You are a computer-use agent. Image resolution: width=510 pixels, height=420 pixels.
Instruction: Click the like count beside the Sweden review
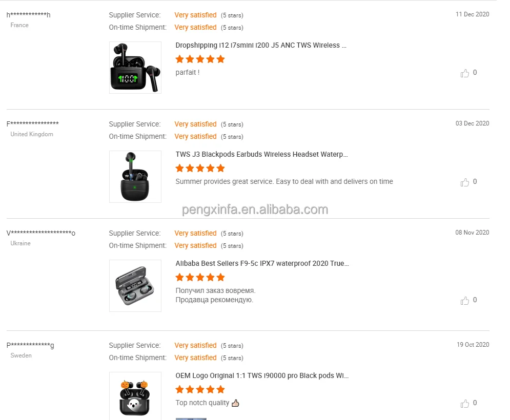[x=475, y=403]
